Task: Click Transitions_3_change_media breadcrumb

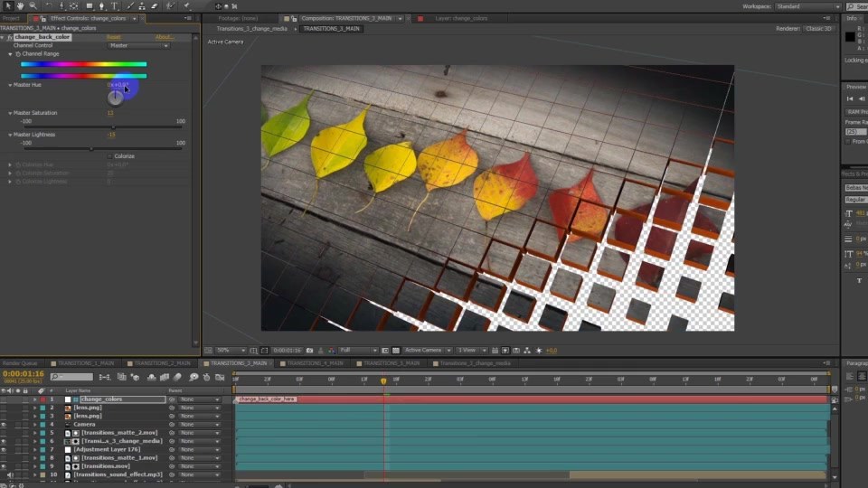Action: pos(252,28)
